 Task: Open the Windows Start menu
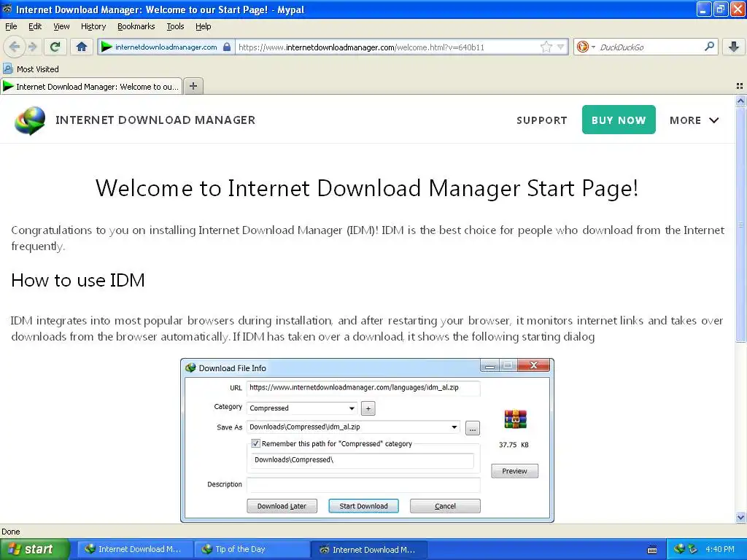coord(34,549)
